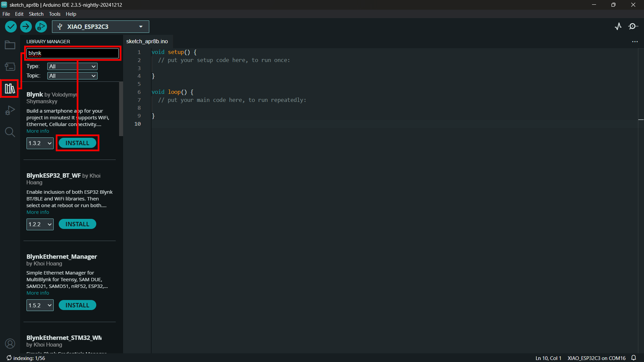644x362 pixels.
Task: Click the LIBRARY MANAGER panel heading
Action: click(x=48, y=42)
